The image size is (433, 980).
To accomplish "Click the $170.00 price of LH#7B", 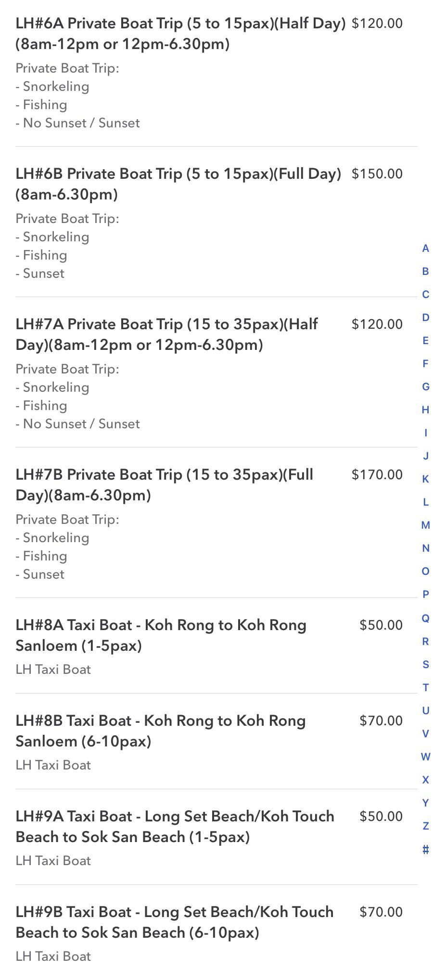I will 377,475.
